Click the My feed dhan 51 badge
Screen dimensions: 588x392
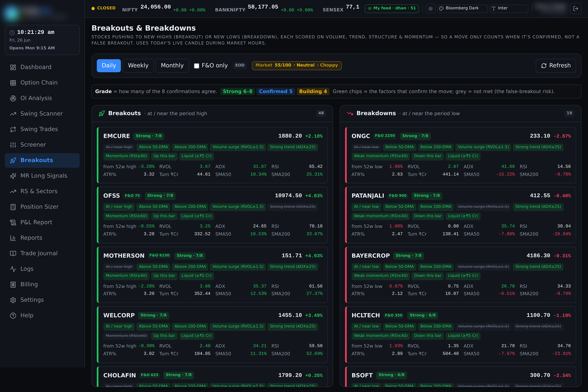[x=391, y=9]
